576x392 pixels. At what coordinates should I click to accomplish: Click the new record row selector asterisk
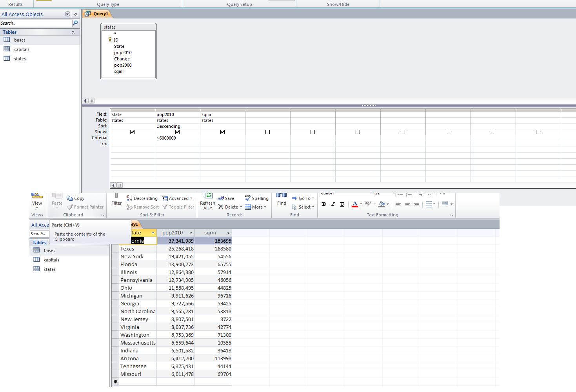point(115,382)
